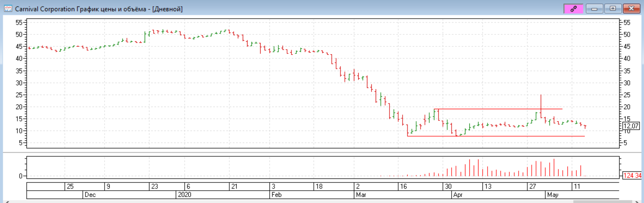Select the Feb month label on time axis
Screen dimensions: 644x203
pos(276,195)
